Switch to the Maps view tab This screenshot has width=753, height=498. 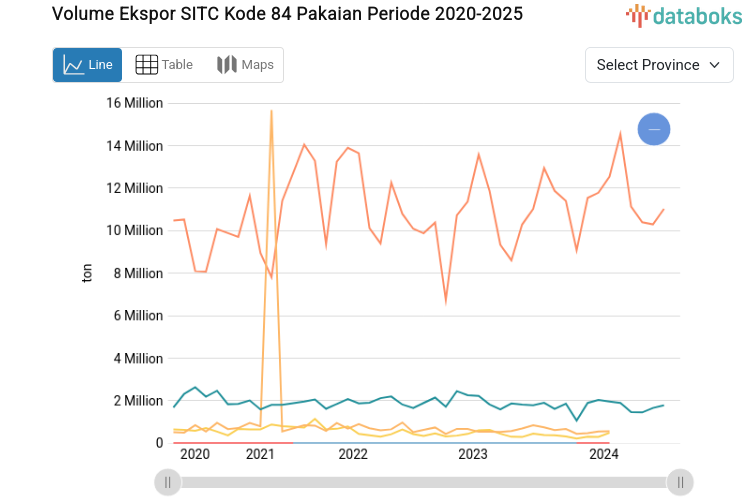click(x=245, y=65)
